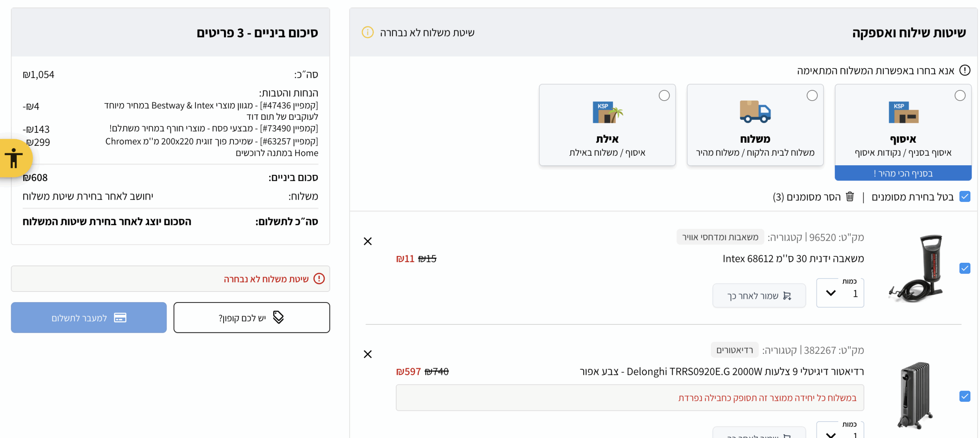Click the Eilat store palm icon
This screenshot has height=438, width=980.
607,112
